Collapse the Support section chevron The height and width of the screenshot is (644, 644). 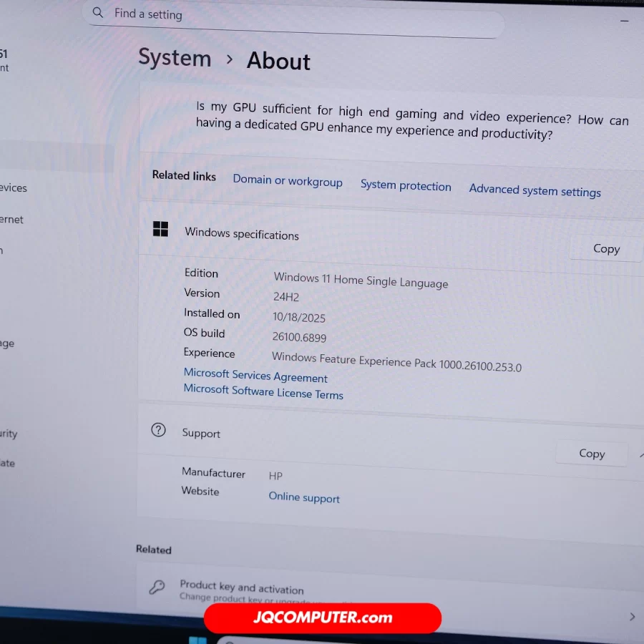tap(640, 455)
